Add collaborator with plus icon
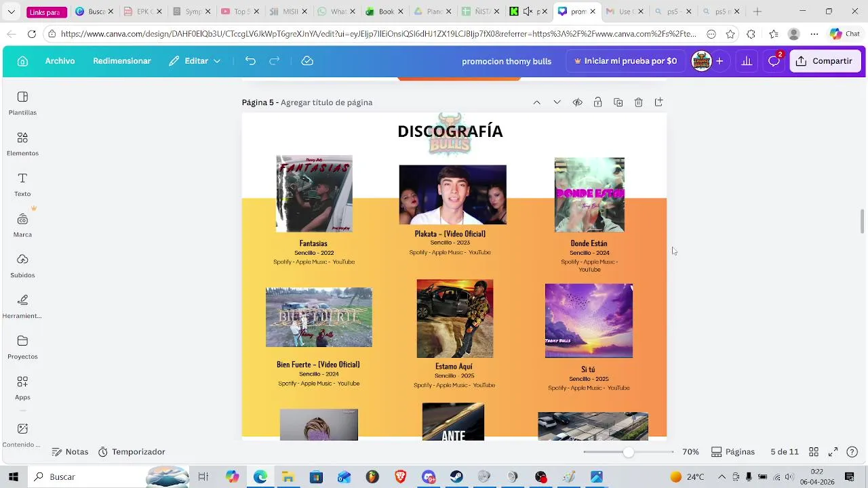The image size is (868, 488). pyautogui.click(x=719, y=61)
